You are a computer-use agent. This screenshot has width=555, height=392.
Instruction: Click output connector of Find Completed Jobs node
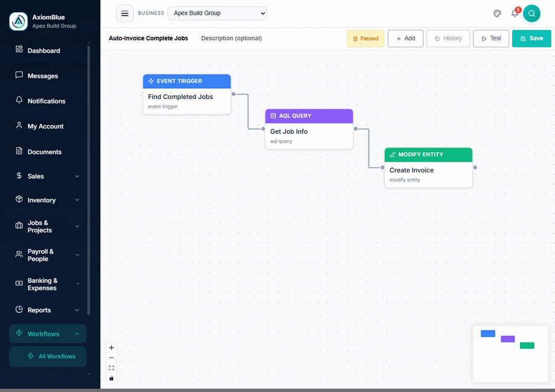(x=233, y=94)
